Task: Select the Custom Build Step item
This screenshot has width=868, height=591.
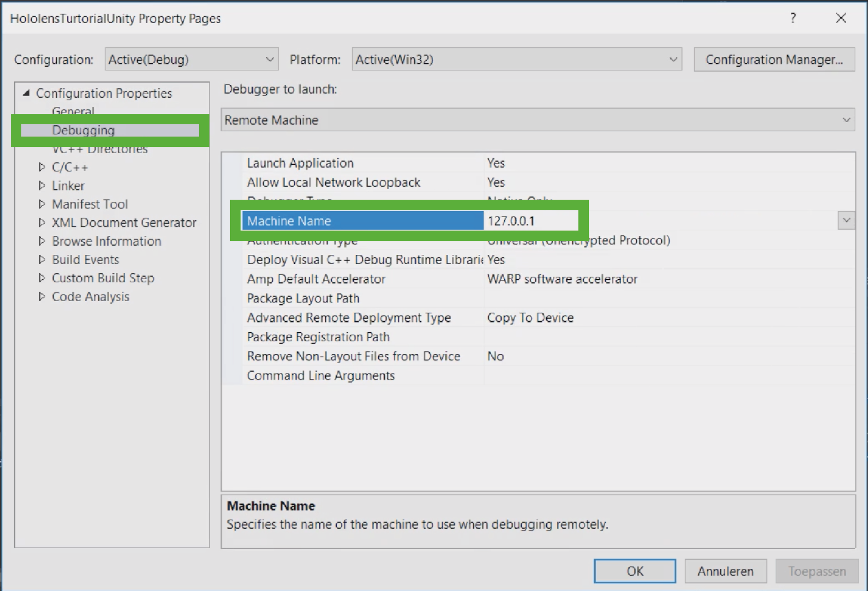Action: coord(103,278)
